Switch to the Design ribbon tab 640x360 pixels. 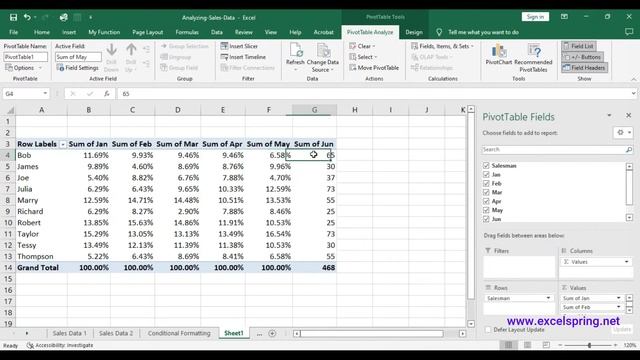click(414, 32)
